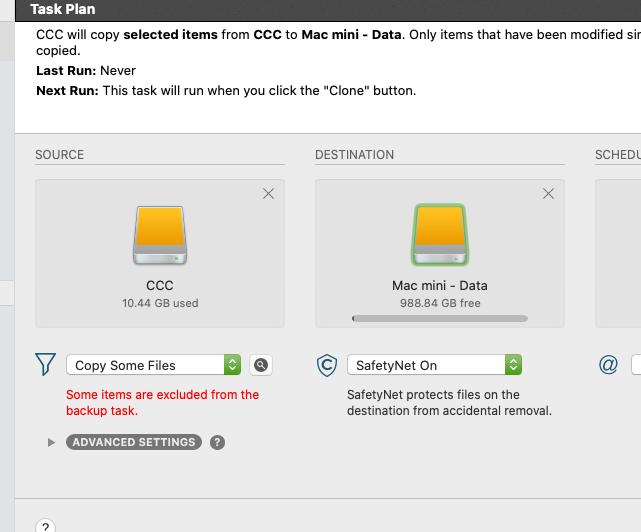Click the '988.84 GB free' text

tap(440, 303)
